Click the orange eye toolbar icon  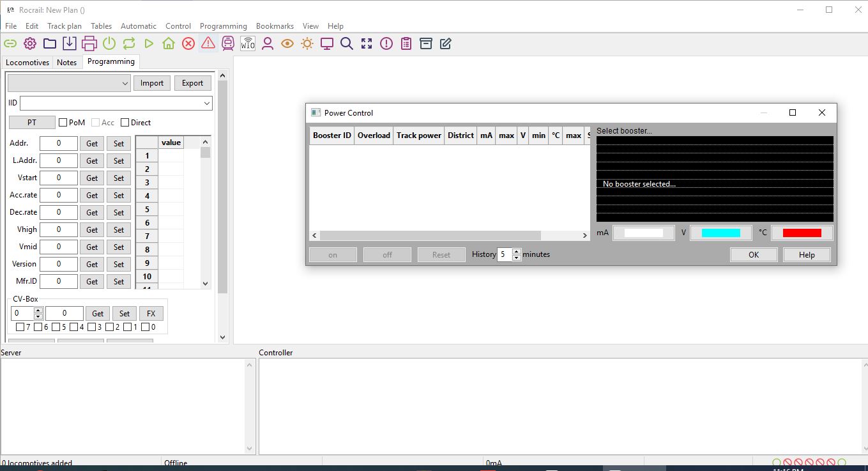click(287, 43)
